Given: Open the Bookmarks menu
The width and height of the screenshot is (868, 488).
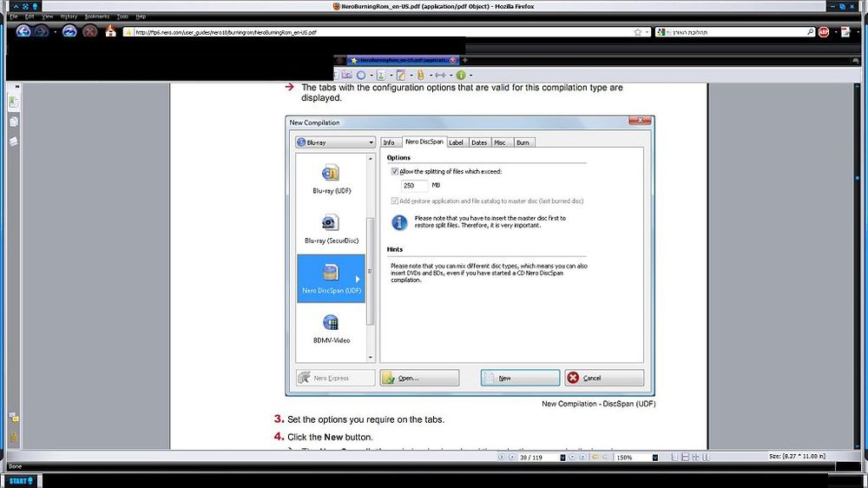Looking at the screenshot, I should click(x=97, y=16).
